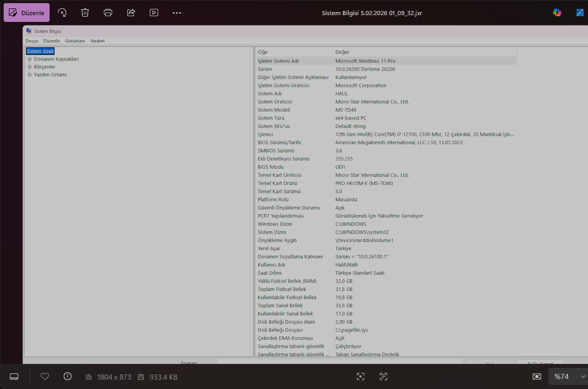Select Sistem özeti tree node
This screenshot has width=588, height=389.
(40, 51)
